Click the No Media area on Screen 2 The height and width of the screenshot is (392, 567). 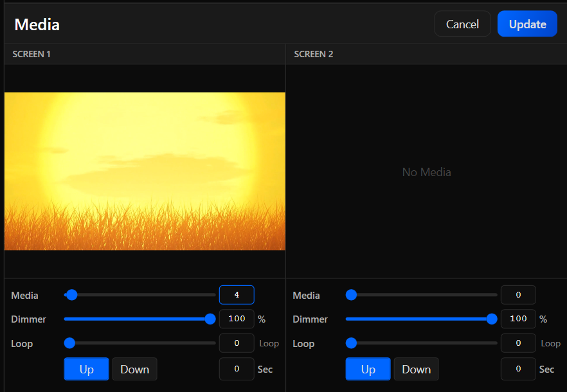tap(426, 172)
